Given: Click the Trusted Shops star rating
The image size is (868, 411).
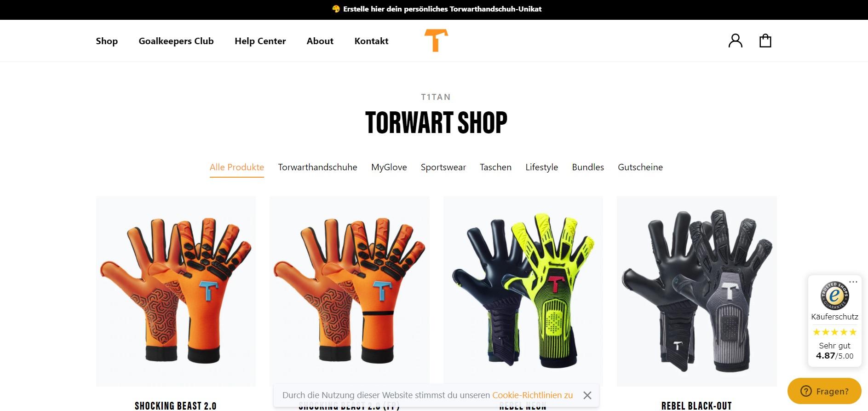Looking at the screenshot, I should [x=834, y=332].
